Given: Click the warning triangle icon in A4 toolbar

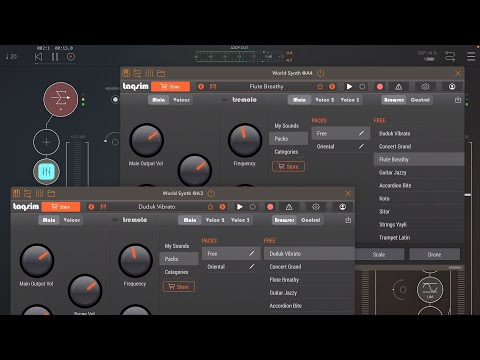Looking at the screenshot, I should coord(398,87).
